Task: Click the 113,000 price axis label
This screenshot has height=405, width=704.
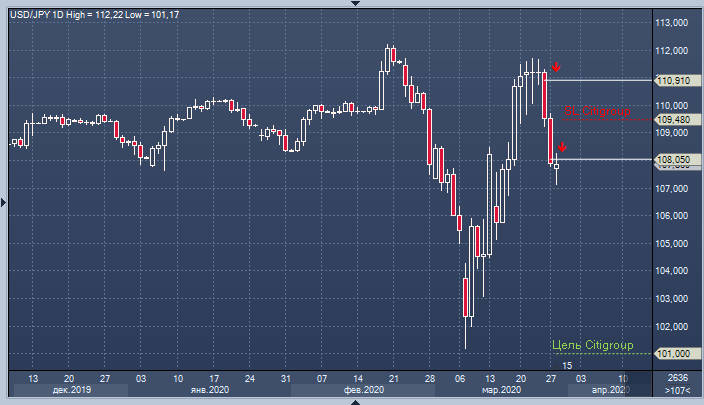Action: coord(672,23)
